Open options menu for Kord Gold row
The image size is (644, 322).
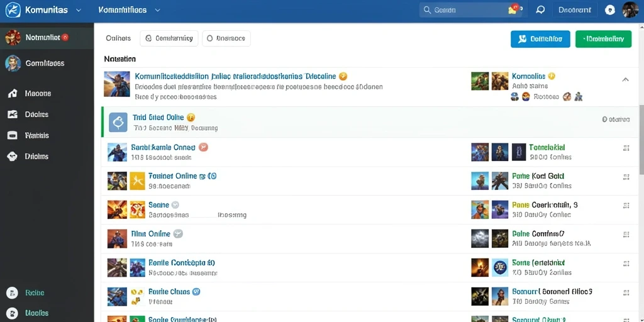pyautogui.click(x=626, y=177)
